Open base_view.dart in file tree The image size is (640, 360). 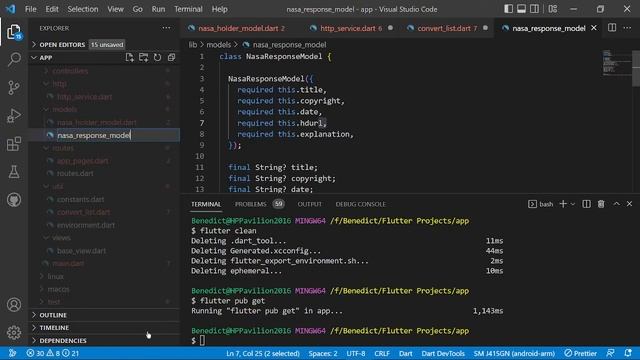(81, 251)
